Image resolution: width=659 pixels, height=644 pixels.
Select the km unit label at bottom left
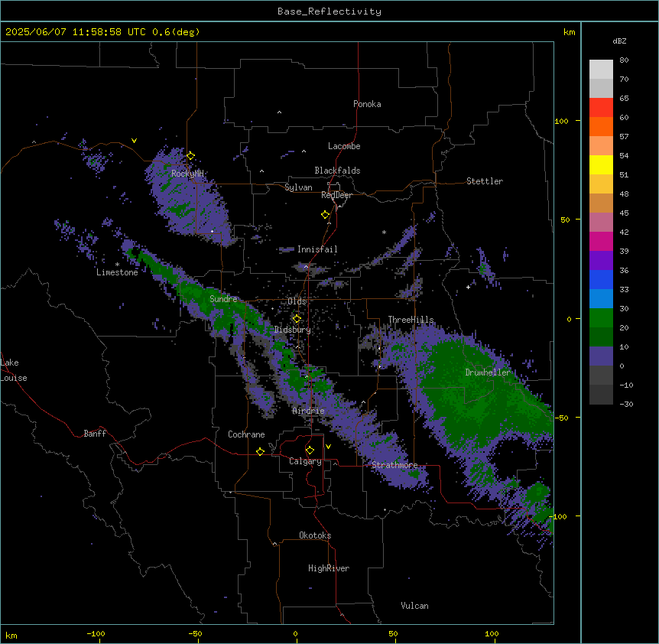(x=11, y=636)
